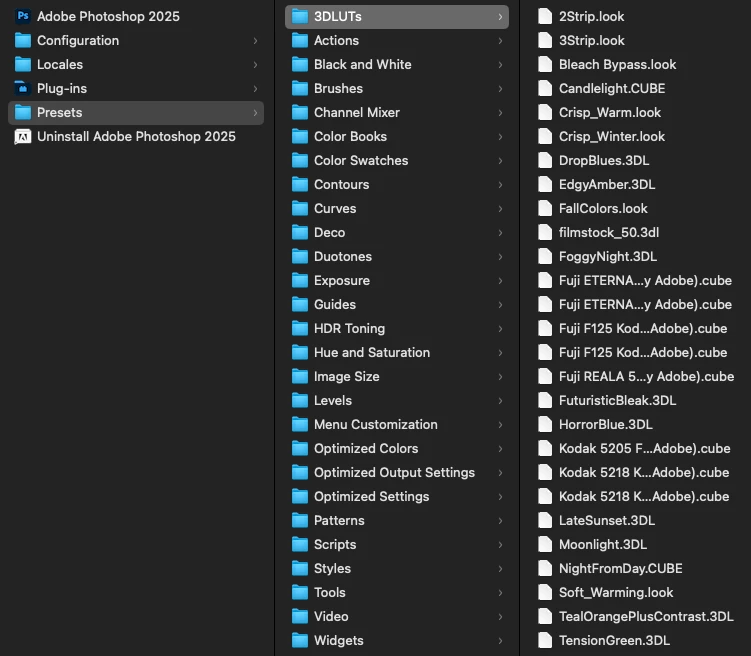Image resolution: width=751 pixels, height=656 pixels.
Task: Expand the Channel Mixer folder chevron
Action: click(x=500, y=113)
